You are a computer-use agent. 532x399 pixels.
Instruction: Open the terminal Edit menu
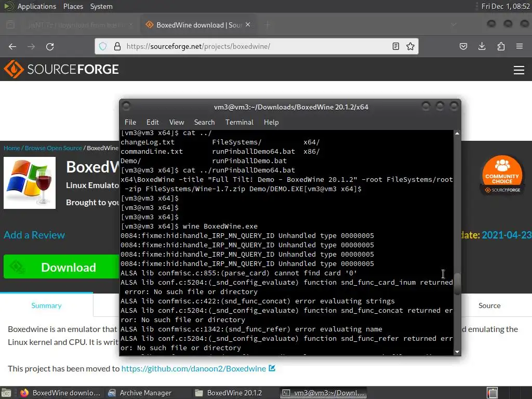153,122
